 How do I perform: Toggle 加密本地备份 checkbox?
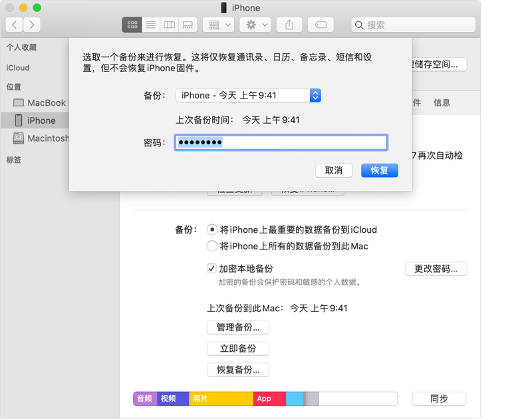(x=211, y=269)
